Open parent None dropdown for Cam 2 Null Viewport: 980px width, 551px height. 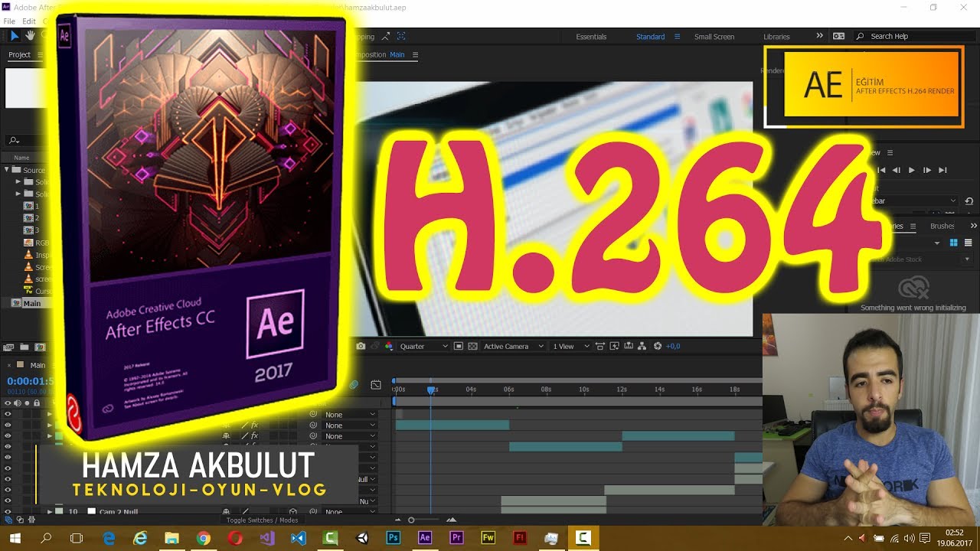click(x=349, y=511)
